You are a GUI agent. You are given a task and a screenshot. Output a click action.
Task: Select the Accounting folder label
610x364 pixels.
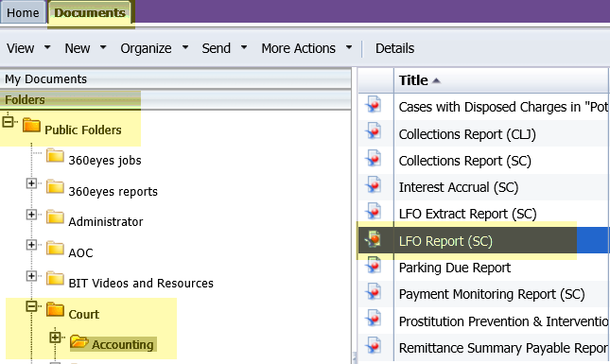click(123, 344)
